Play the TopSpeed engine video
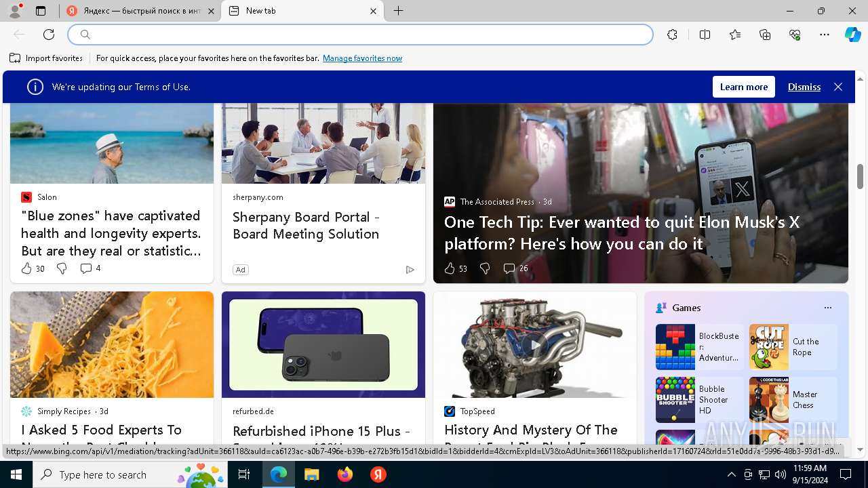Viewport: 868px width, 488px height. (535, 345)
